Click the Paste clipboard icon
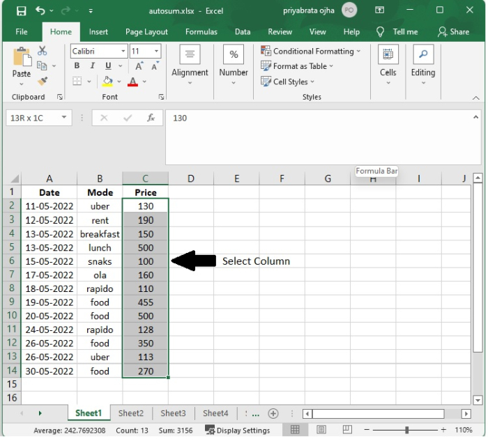This screenshot has width=488, height=448. [x=22, y=56]
